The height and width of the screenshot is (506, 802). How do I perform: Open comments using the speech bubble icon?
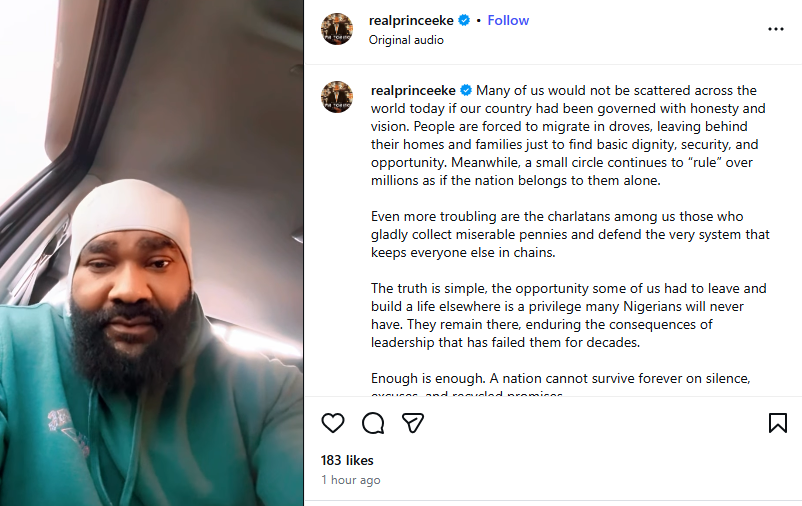pyautogui.click(x=373, y=423)
